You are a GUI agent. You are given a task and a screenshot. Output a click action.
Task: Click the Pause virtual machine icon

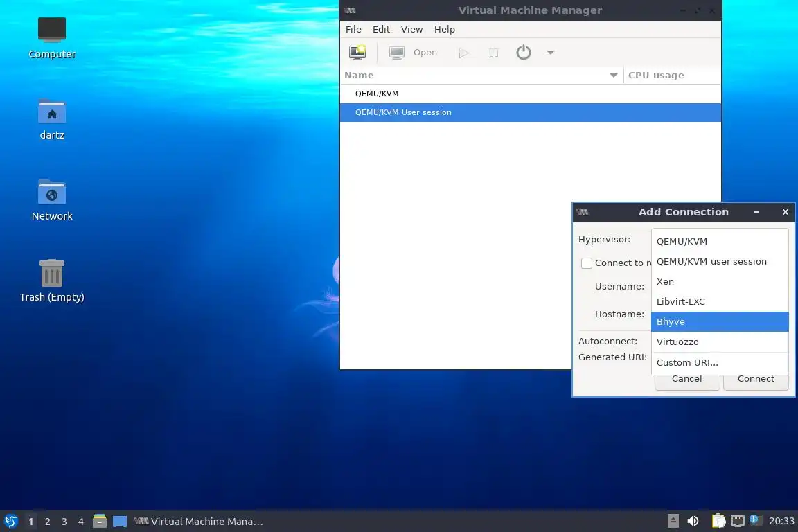click(x=493, y=53)
